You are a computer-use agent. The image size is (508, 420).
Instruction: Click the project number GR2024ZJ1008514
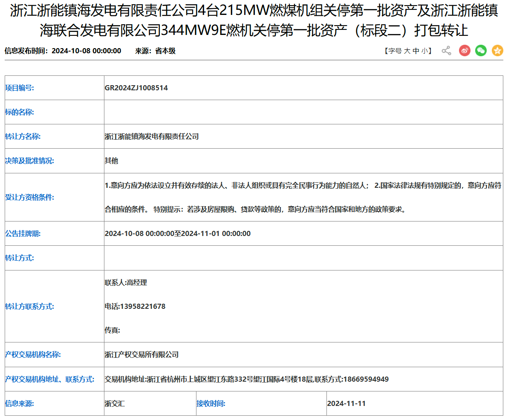136,88
